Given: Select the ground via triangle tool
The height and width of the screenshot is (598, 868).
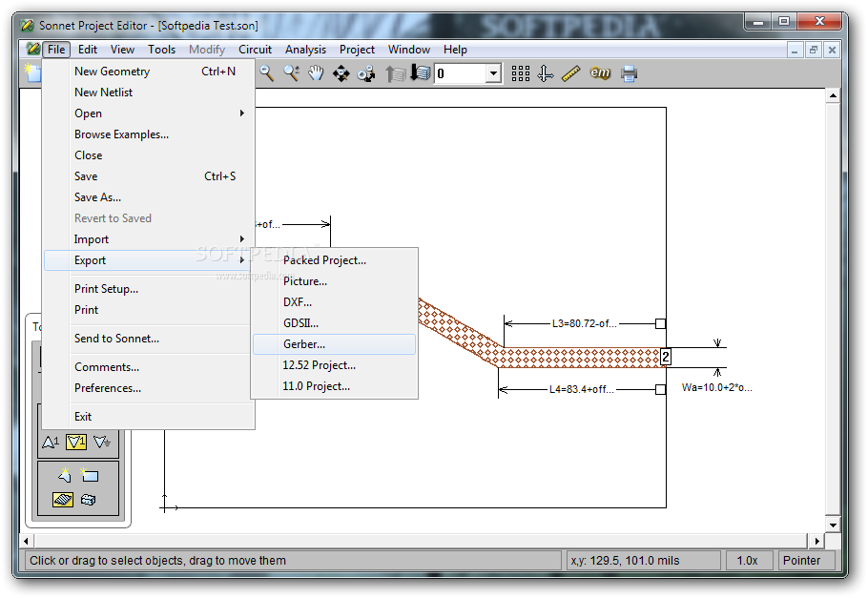Looking at the screenshot, I should click(x=102, y=442).
